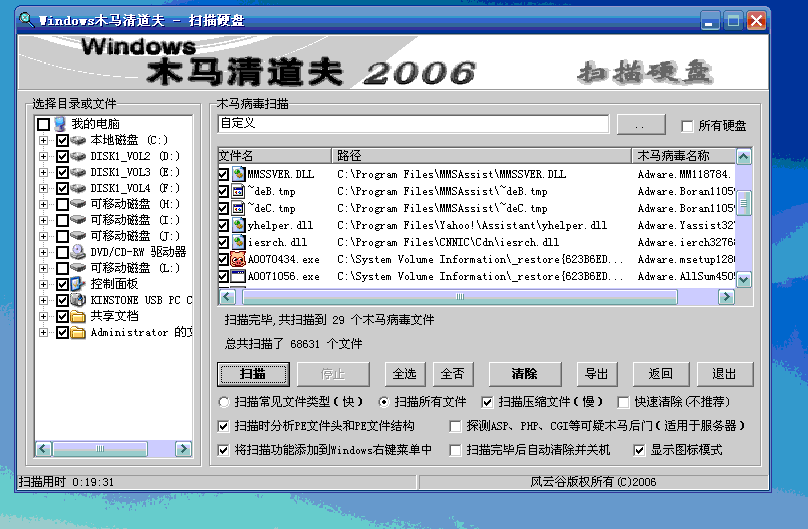Click the 返回 (back) button

click(x=661, y=374)
